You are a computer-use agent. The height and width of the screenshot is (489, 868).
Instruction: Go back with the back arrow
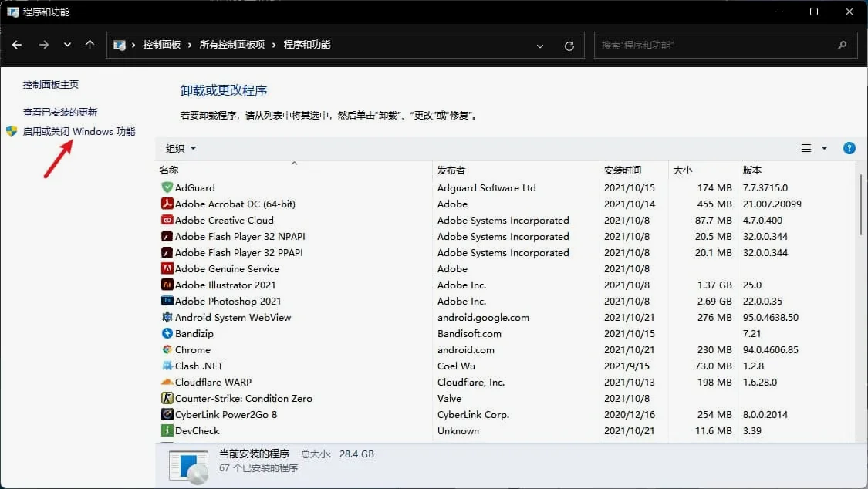[x=17, y=45]
